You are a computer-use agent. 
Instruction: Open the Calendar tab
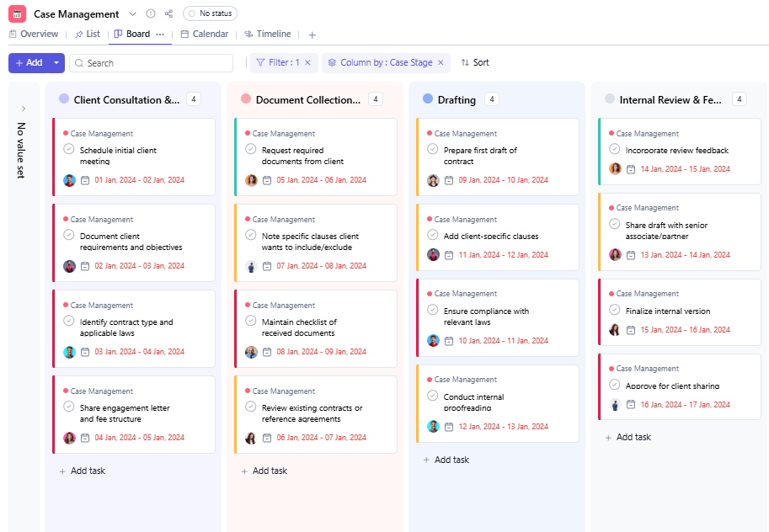click(x=204, y=35)
